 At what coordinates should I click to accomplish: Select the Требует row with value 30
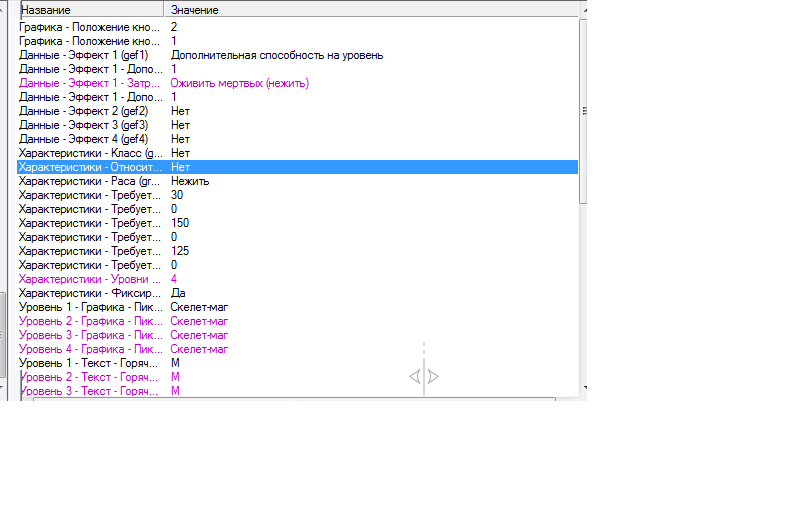[x=298, y=195]
